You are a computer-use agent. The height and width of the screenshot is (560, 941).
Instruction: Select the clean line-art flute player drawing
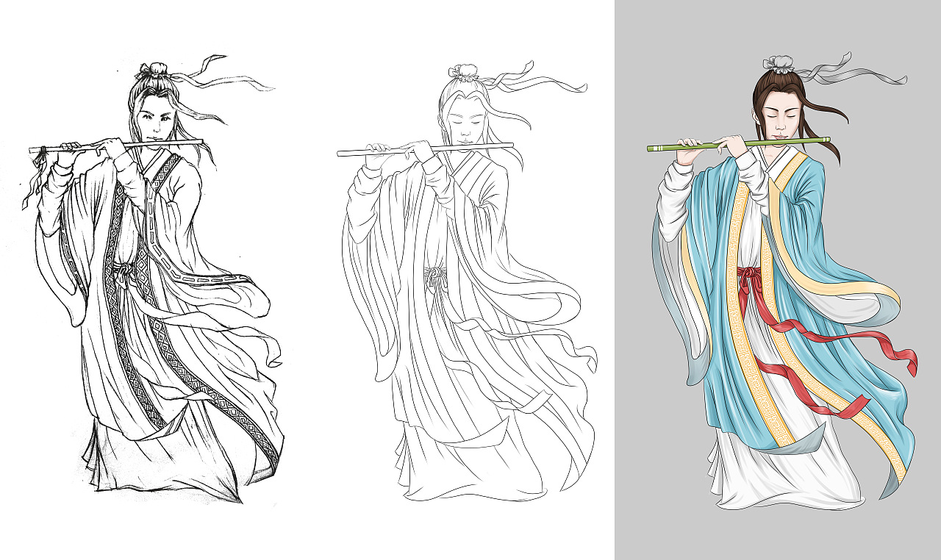point(468,281)
